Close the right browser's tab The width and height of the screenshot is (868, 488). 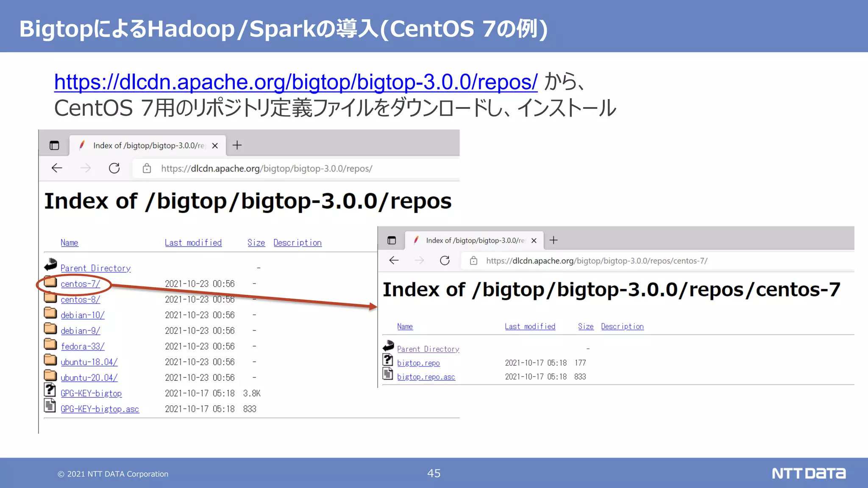click(534, 241)
